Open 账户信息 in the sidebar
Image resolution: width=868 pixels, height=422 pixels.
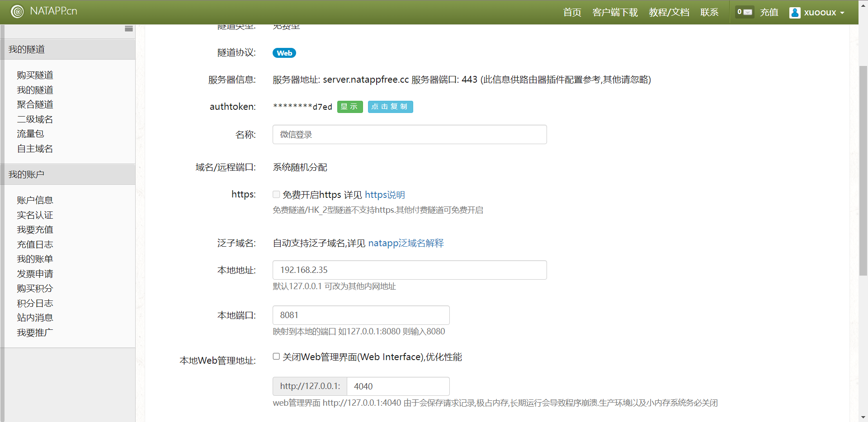(35, 200)
